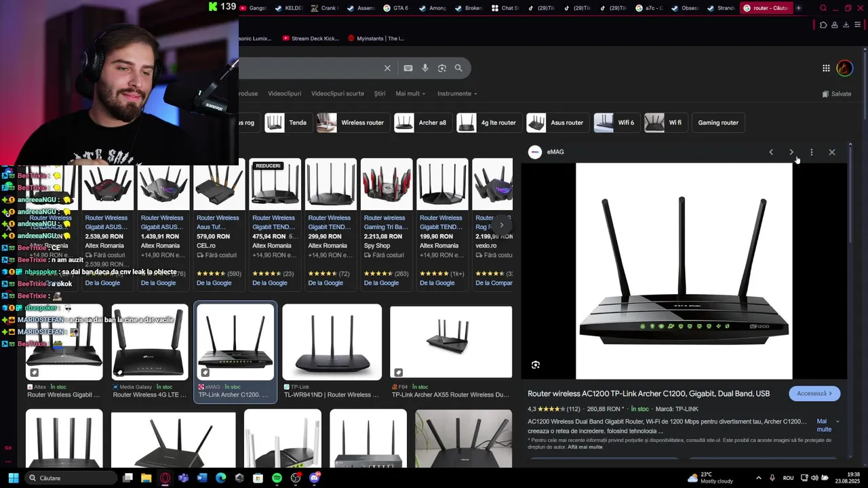Expand the Mai mult search filter

(x=410, y=94)
